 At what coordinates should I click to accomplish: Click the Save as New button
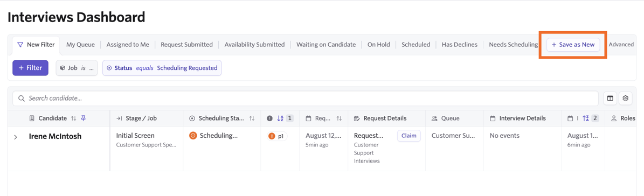coord(573,45)
